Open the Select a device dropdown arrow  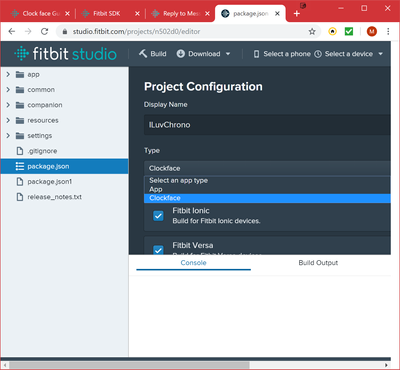[x=380, y=54]
